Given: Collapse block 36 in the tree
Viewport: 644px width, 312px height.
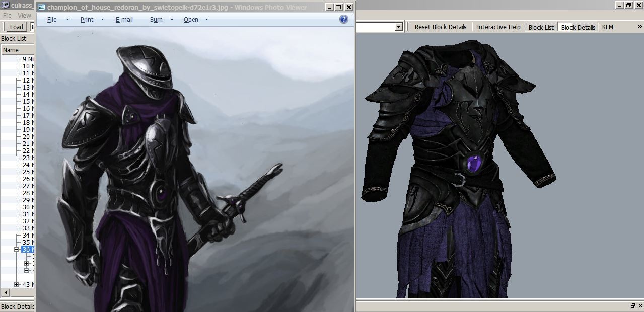Looking at the screenshot, I should (x=17, y=250).
